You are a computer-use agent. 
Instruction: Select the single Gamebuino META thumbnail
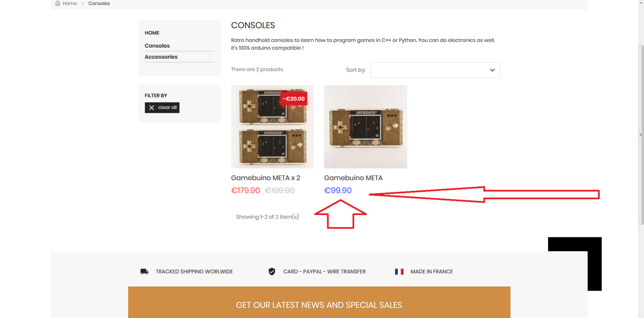coord(365,127)
